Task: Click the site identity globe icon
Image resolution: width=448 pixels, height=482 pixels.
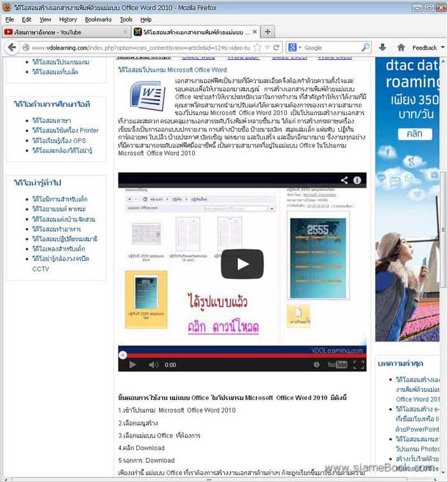Action: pyautogui.click(x=26, y=48)
